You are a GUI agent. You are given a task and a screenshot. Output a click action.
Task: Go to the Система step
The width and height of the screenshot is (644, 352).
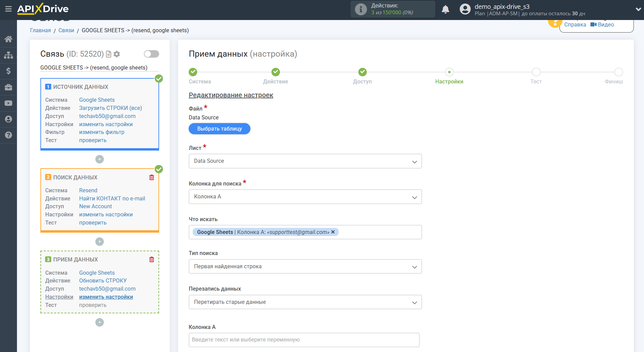tap(193, 72)
